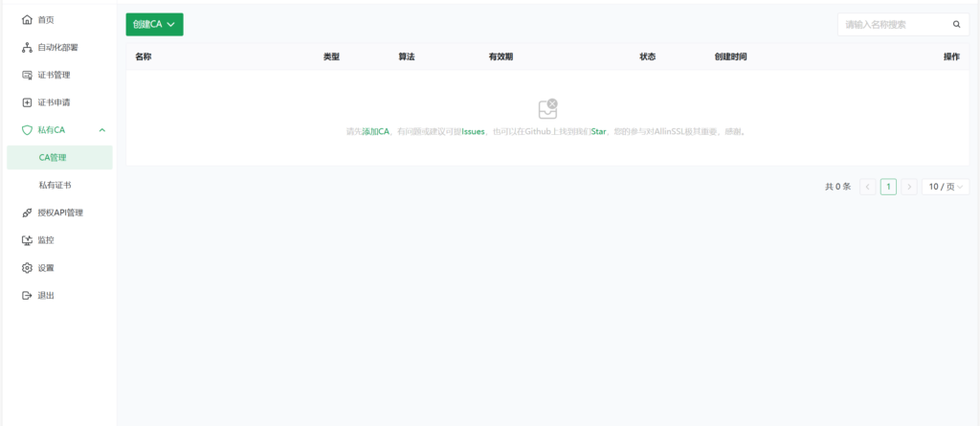980x426 pixels.
Task: Open the 自动化部署 menu item
Action: coord(60,48)
